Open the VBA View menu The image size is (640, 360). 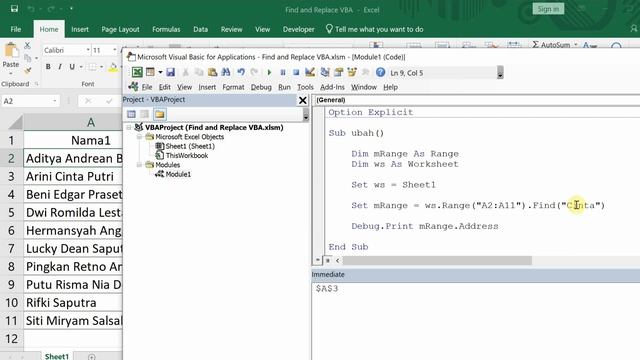[x=184, y=87]
